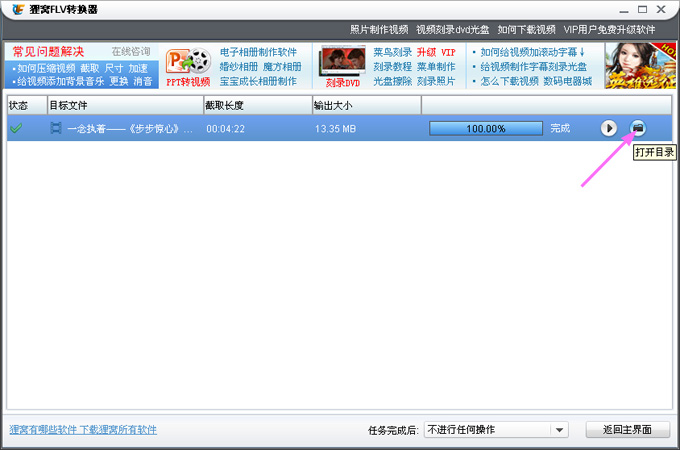Open the 升级 VIP link

pos(436,52)
